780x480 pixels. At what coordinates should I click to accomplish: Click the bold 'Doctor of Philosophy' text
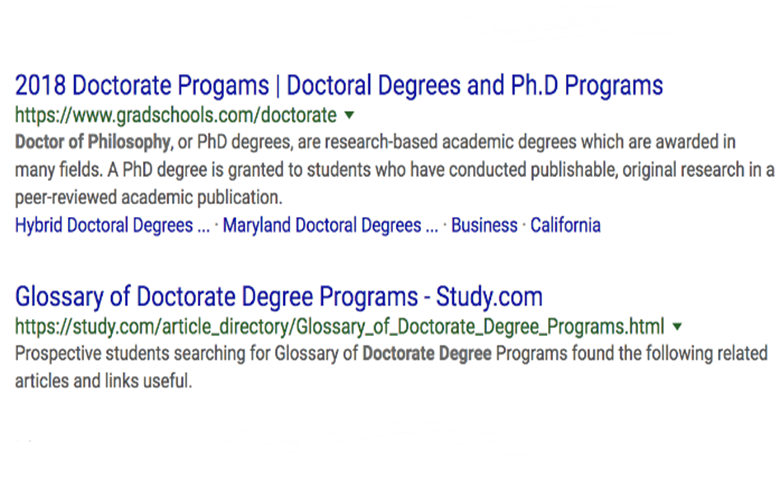click(93, 142)
